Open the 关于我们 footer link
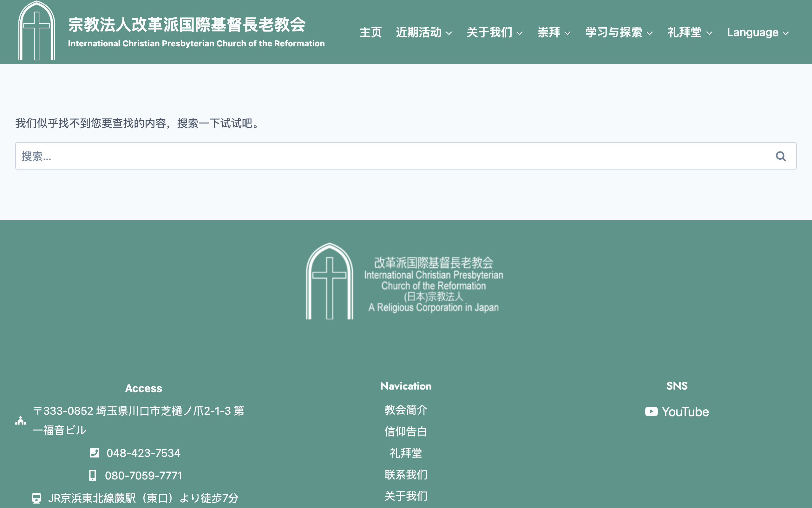 click(406, 496)
